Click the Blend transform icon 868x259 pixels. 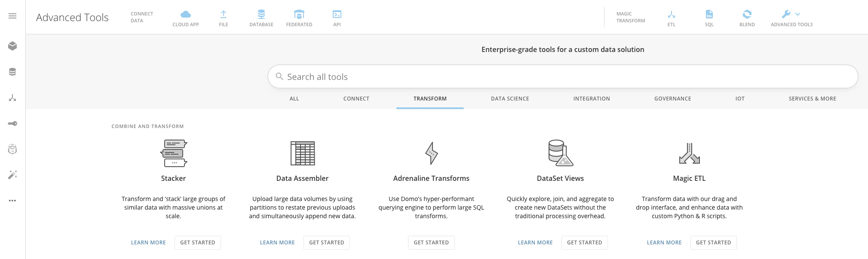click(x=747, y=14)
